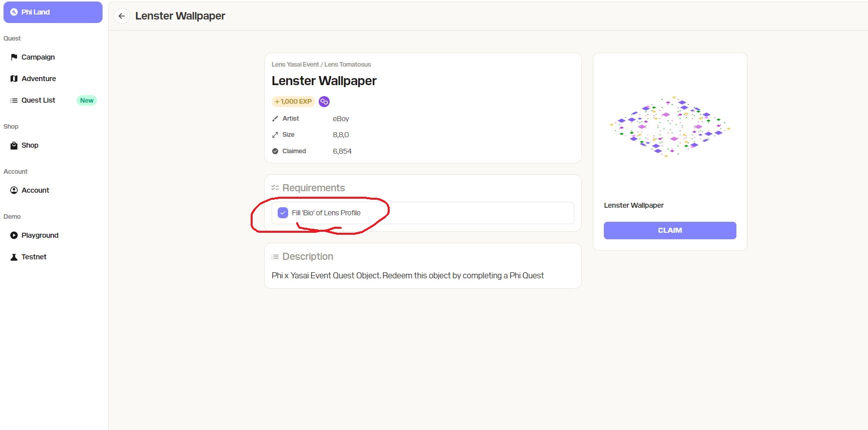Click the Description list icon

pos(275,257)
